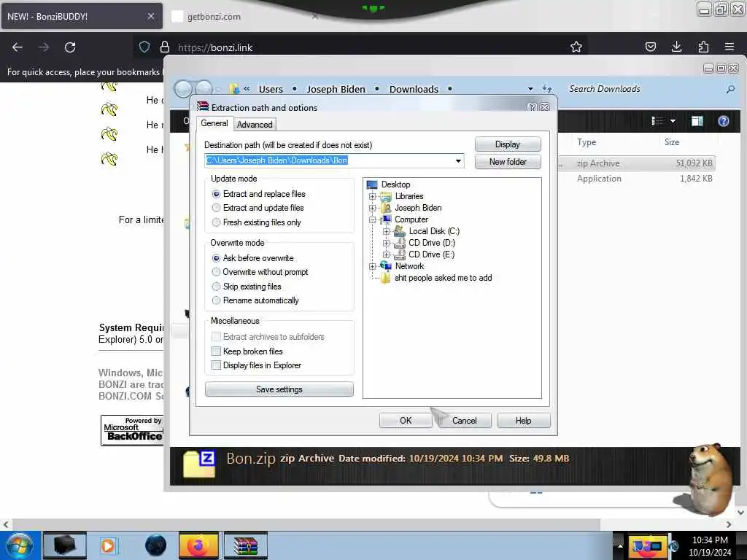Switch to NEW! - BonziBUDDY! browser tab
747x560 pixels.
81,16
